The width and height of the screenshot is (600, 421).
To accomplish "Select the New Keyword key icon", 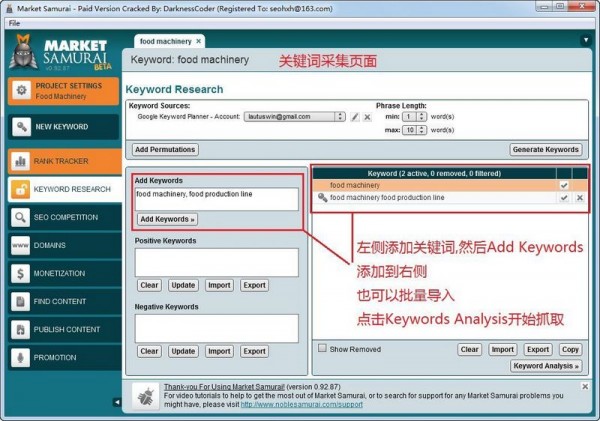I will point(21,127).
